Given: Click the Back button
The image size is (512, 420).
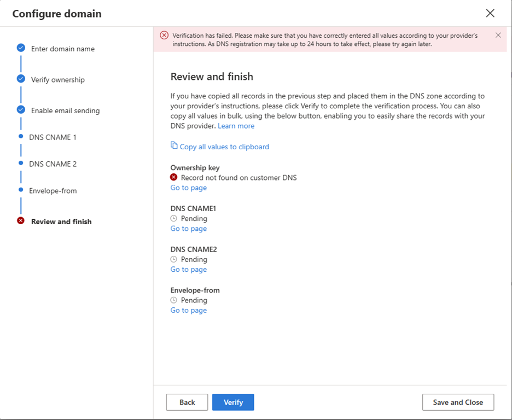Looking at the screenshot, I should [x=187, y=402].
